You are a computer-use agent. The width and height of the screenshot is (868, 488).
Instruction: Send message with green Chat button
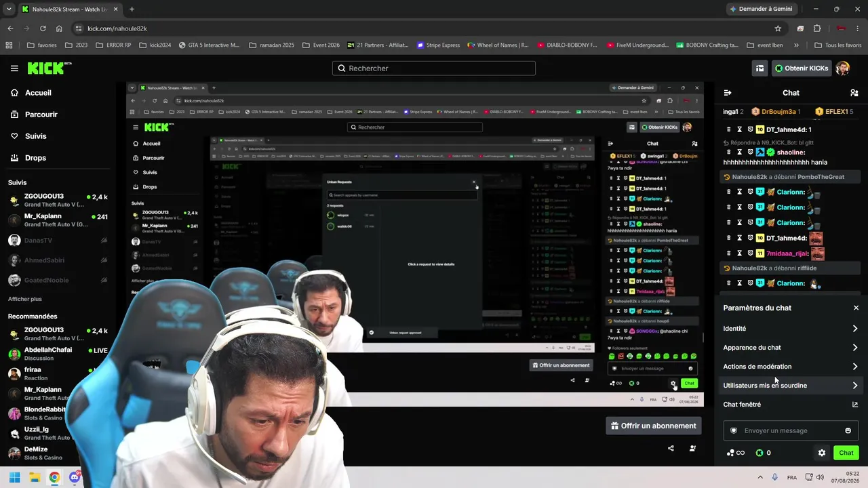tap(846, 453)
